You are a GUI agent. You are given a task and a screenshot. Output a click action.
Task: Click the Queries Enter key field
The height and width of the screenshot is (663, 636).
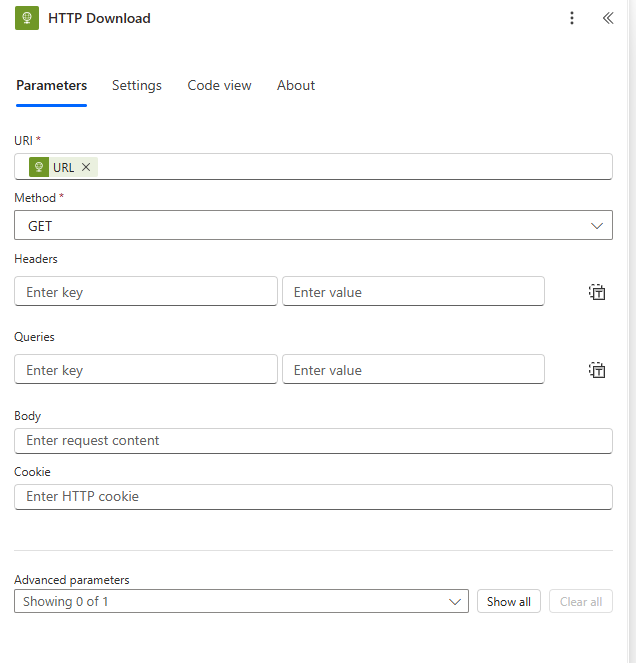146,369
